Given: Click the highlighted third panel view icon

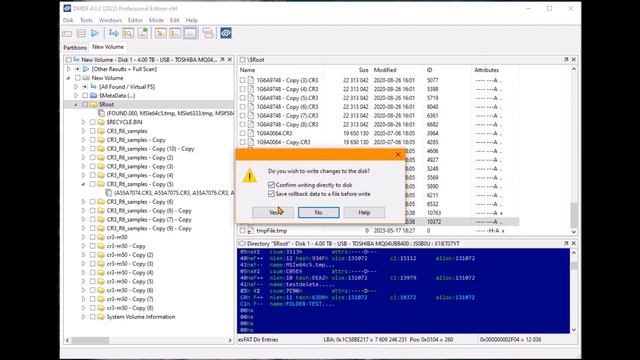Looking at the screenshot, I should click(x=190, y=33).
